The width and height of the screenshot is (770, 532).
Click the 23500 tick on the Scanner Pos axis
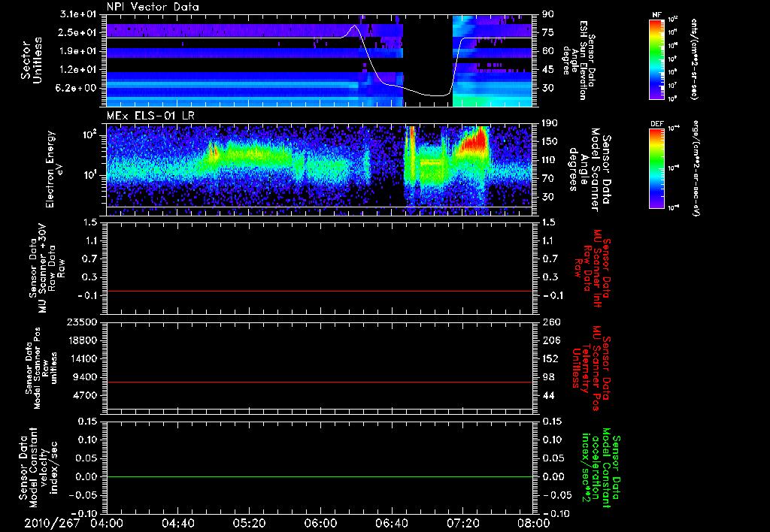(87, 322)
